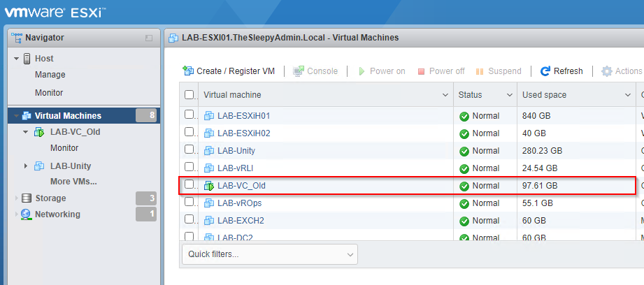Click the Host server icon

(27, 59)
